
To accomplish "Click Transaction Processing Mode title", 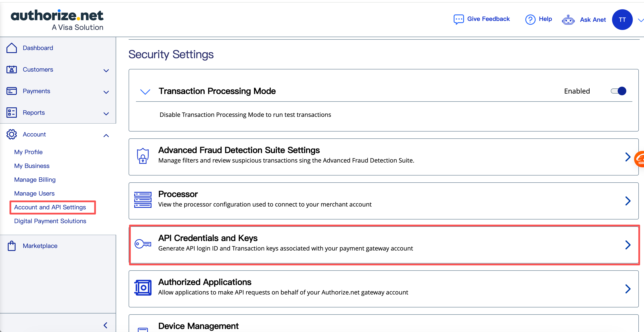I will 217,91.
